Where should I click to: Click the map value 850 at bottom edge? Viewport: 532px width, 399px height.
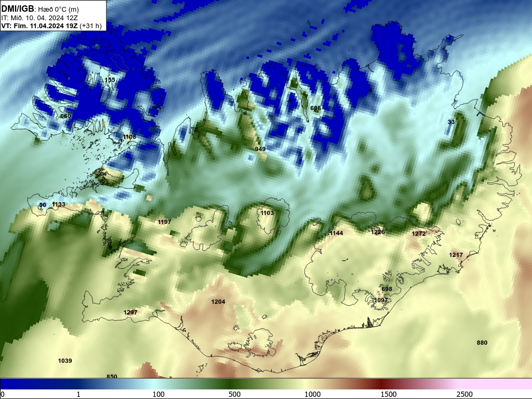pyautogui.click(x=112, y=376)
